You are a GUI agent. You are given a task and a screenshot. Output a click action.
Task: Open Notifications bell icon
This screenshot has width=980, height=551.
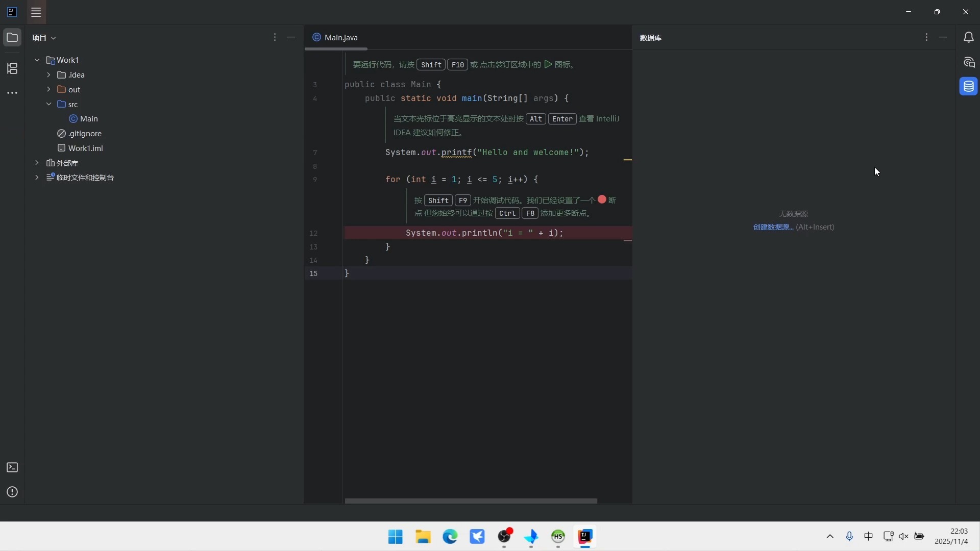[x=968, y=38]
